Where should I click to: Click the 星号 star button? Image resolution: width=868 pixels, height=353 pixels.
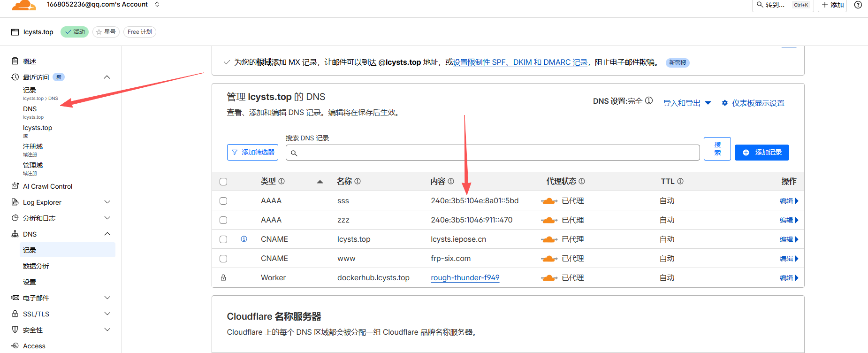(x=106, y=31)
